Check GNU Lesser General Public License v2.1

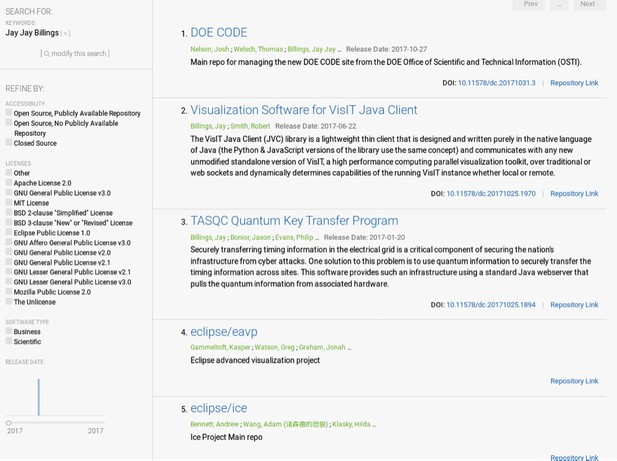(9, 272)
